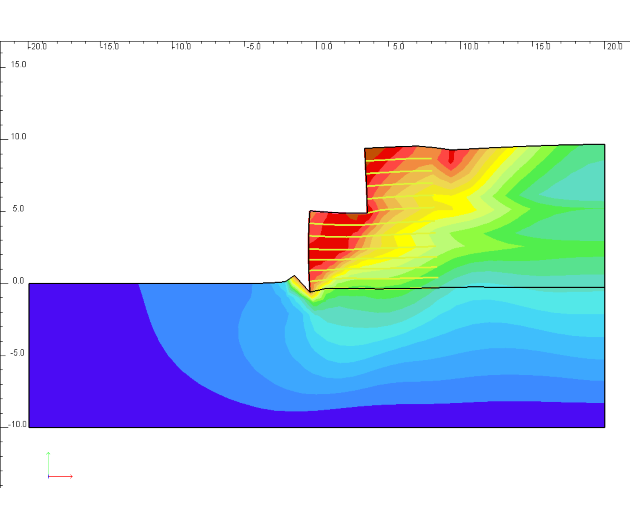Click the 15.0 label on horizontal ruler
The image size is (630, 530).
[542, 47]
